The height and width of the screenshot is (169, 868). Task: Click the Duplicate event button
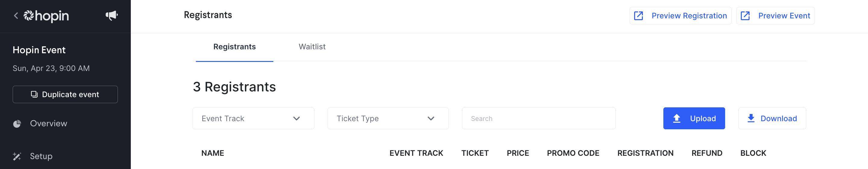click(x=65, y=94)
